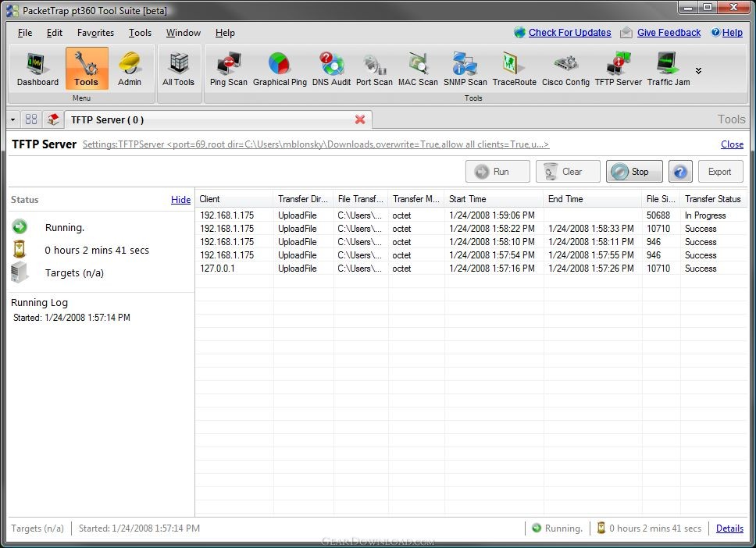Sort by the End Time column
This screenshot has height=548, width=756.
(593, 199)
